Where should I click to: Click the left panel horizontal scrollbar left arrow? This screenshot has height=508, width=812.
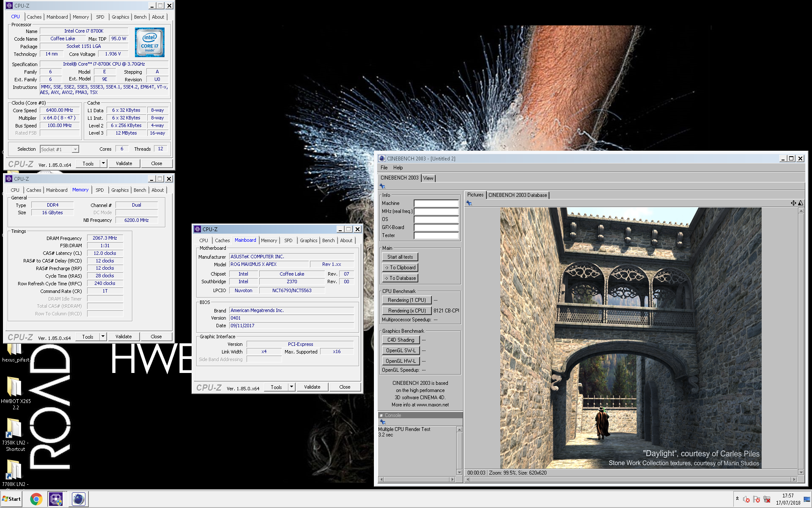tap(381, 480)
